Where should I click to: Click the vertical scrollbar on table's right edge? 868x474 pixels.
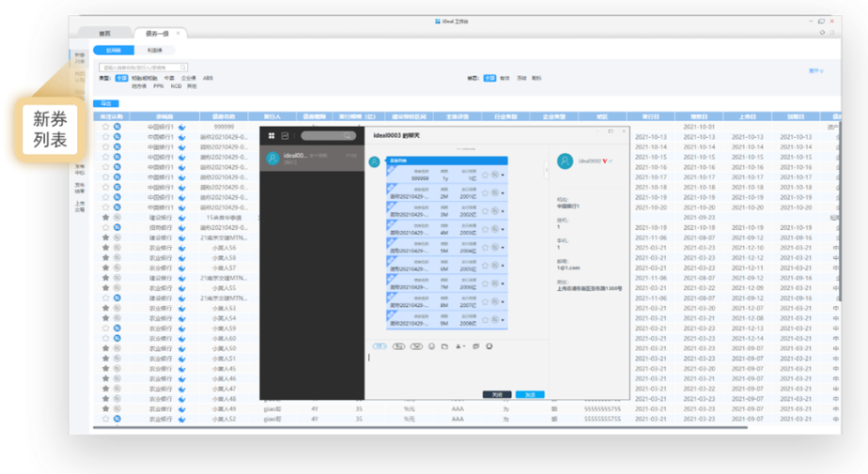tap(839, 210)
